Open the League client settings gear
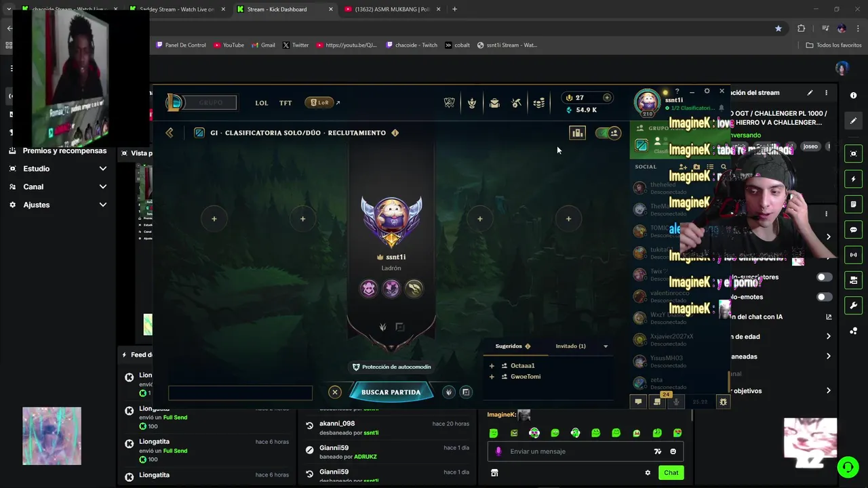 coord(707,91)
